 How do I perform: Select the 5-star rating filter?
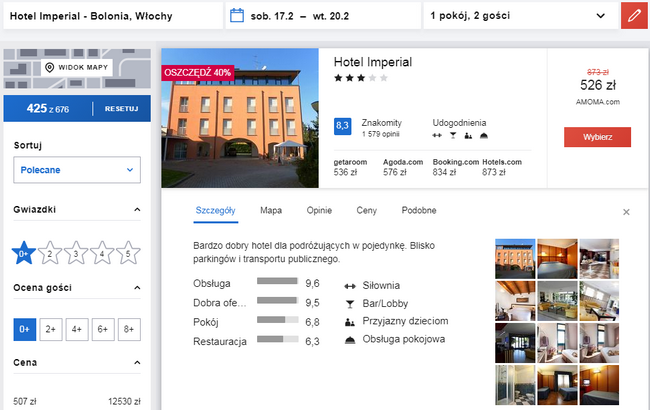128,253
